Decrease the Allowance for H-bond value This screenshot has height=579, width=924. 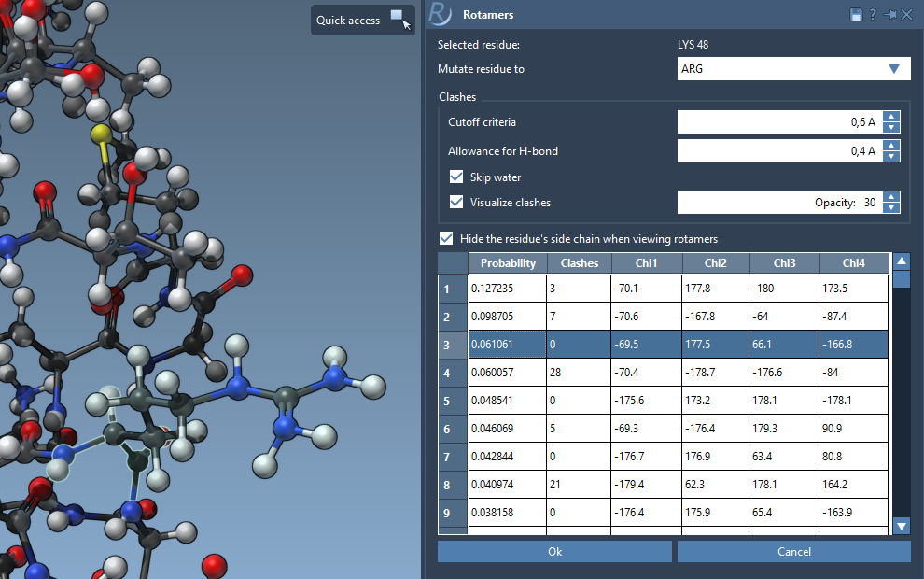tap(891, 156)
